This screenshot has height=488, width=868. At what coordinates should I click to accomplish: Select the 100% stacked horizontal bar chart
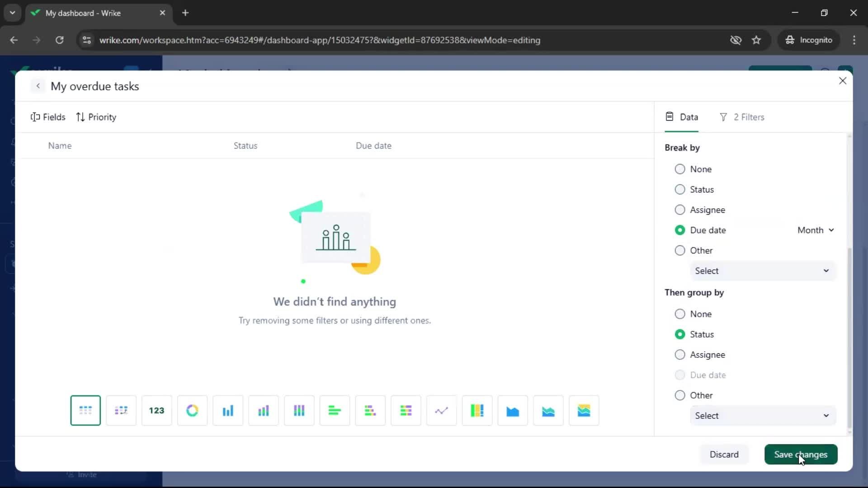[406, 410]
